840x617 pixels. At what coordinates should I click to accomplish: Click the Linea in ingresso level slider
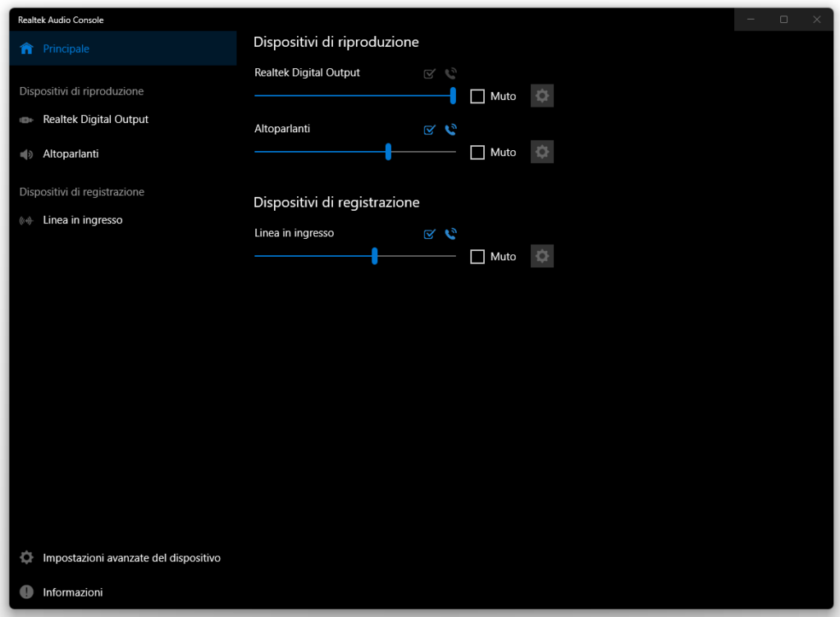coord(355,256)
